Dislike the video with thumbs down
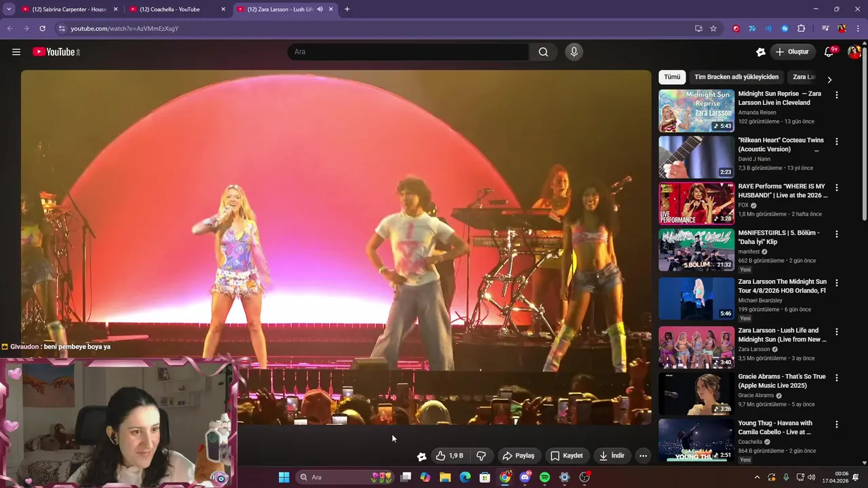868x488 pixels. tap(481, 456)
